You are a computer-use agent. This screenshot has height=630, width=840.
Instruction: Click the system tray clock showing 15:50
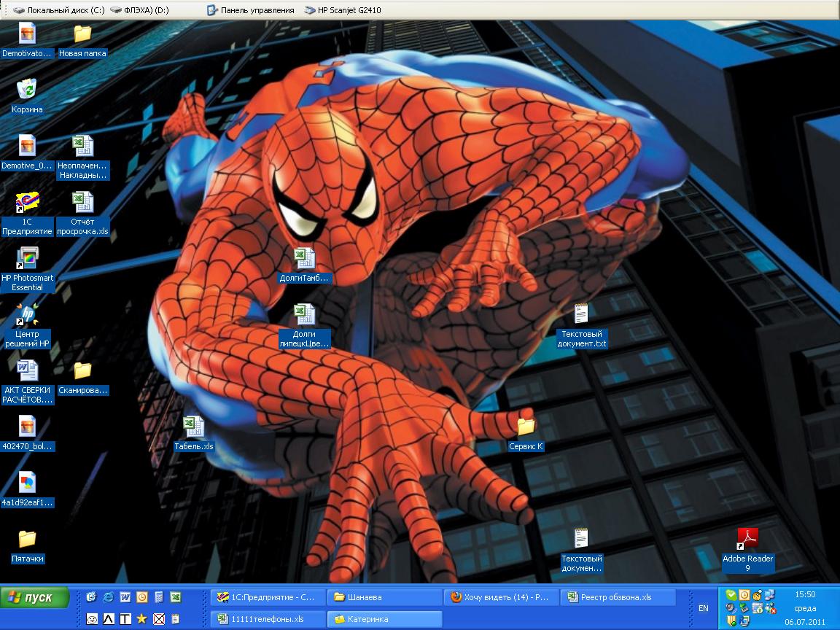point(805,595)
